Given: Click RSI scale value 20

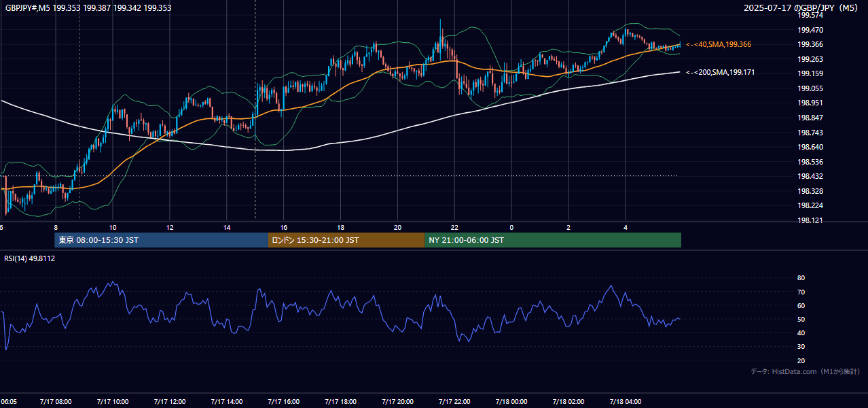Looking at the screenshot, I should (801, 360).
